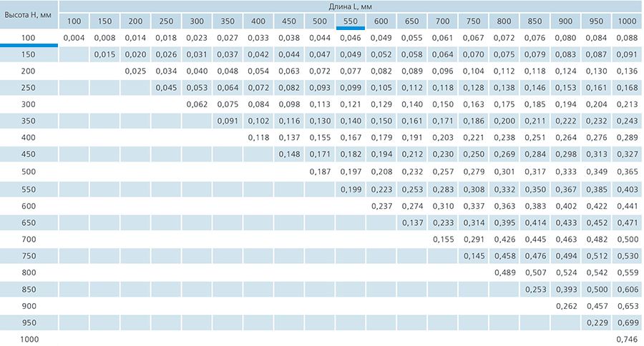Image resolution: width=644 pixels, height=346 pixels.
Task: Click value 0,062 in height row 300
Action: [x=197, y=104]
